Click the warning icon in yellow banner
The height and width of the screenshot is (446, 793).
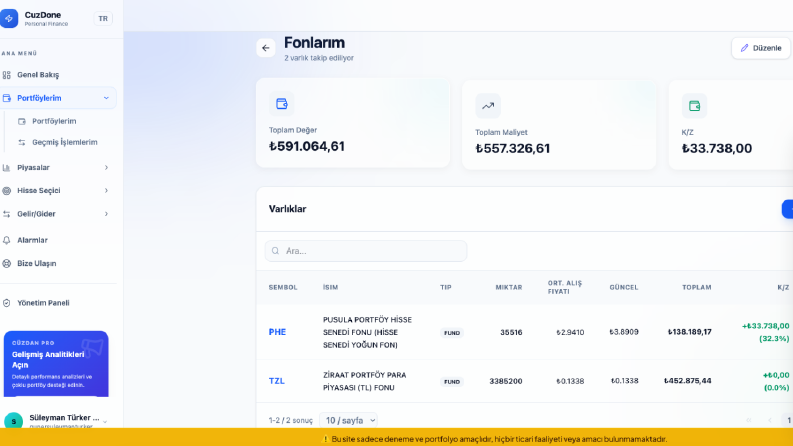(x=325, y=439)
